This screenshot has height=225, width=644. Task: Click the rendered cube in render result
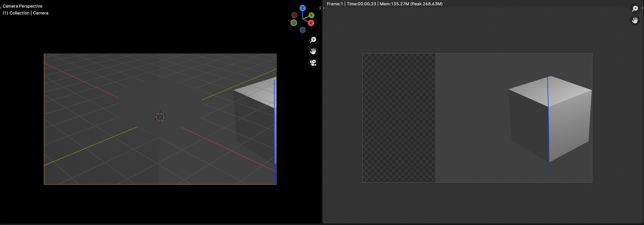(550, 119)
